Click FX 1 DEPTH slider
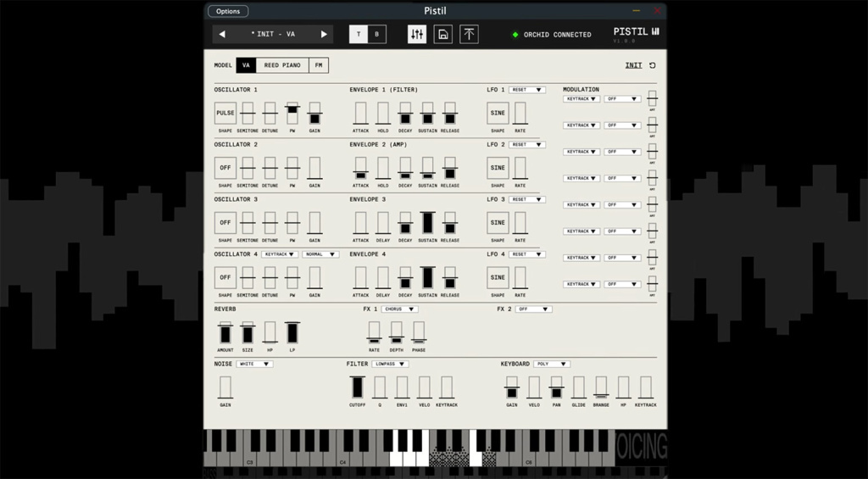 [x=397, y=332]
